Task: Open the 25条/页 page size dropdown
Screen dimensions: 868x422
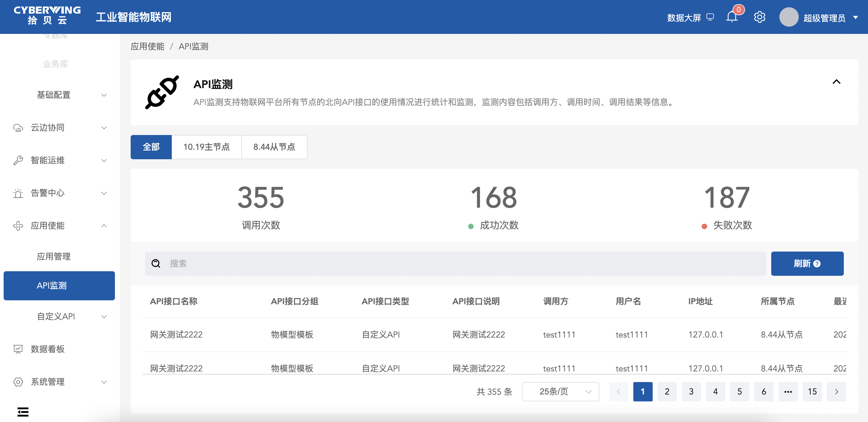Action: pos(560,392)
